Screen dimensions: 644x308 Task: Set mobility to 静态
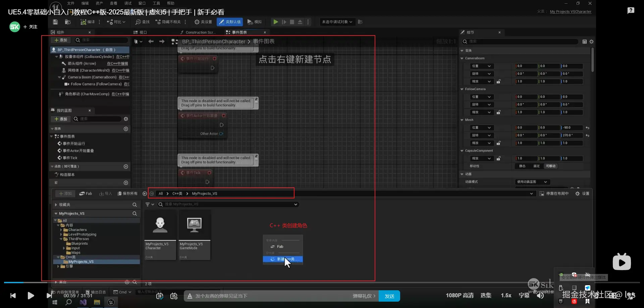click(522, 166)
